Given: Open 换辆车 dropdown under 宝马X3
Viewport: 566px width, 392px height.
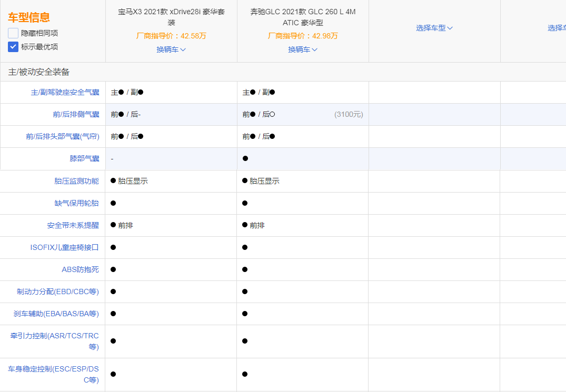Looking at the screenshot, I should point(171,49).
